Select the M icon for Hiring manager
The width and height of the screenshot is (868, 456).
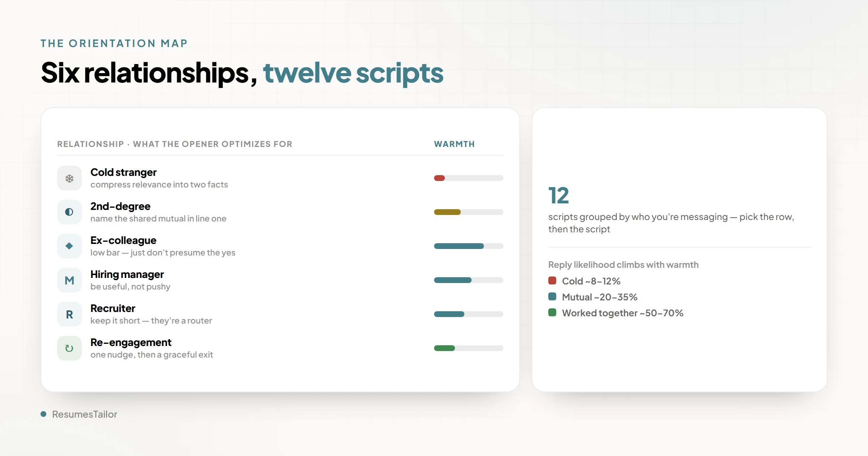click(69, 280)
